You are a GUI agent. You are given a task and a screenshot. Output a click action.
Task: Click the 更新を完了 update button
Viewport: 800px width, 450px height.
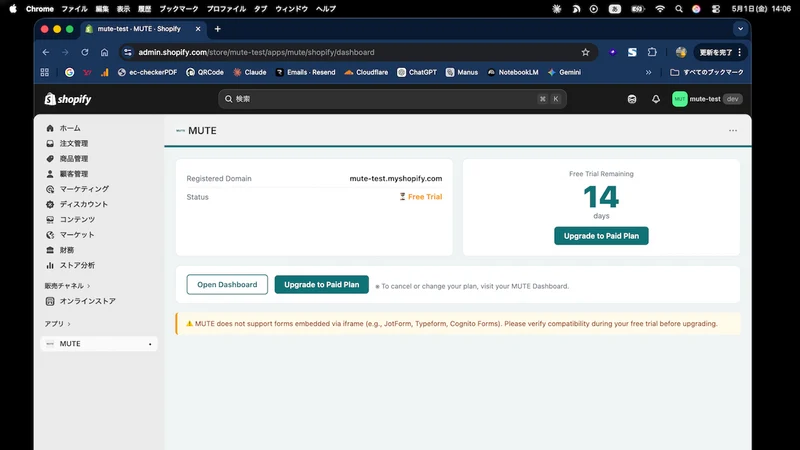720,52
